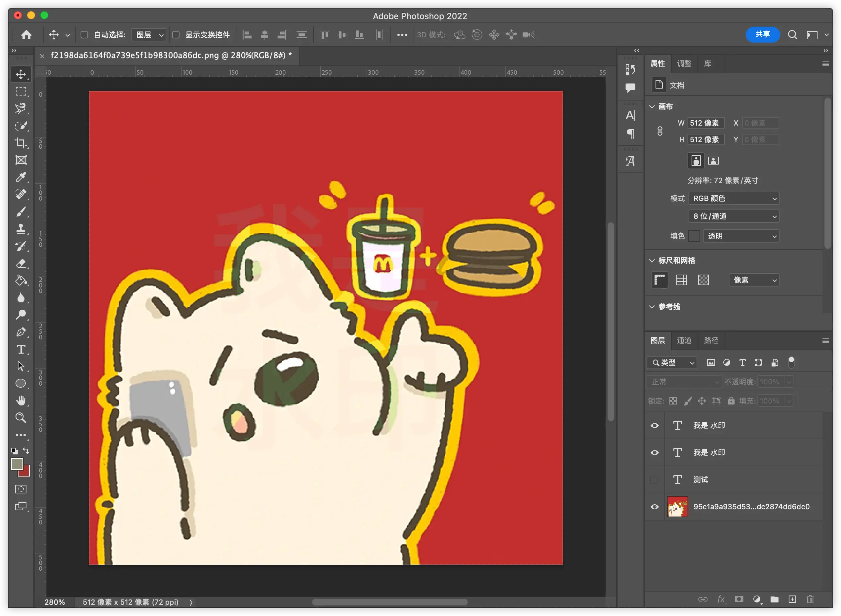Show the hidden 测试 text layer
Screen dimensions: 841x616
pos(655,480)
